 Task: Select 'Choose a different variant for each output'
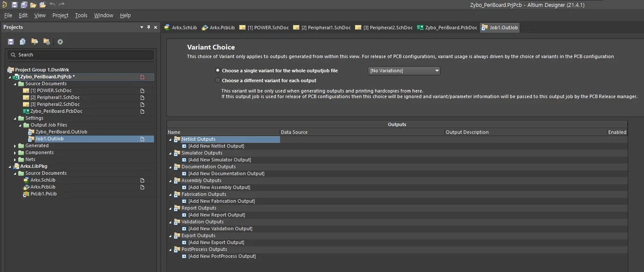pos(217,80)
